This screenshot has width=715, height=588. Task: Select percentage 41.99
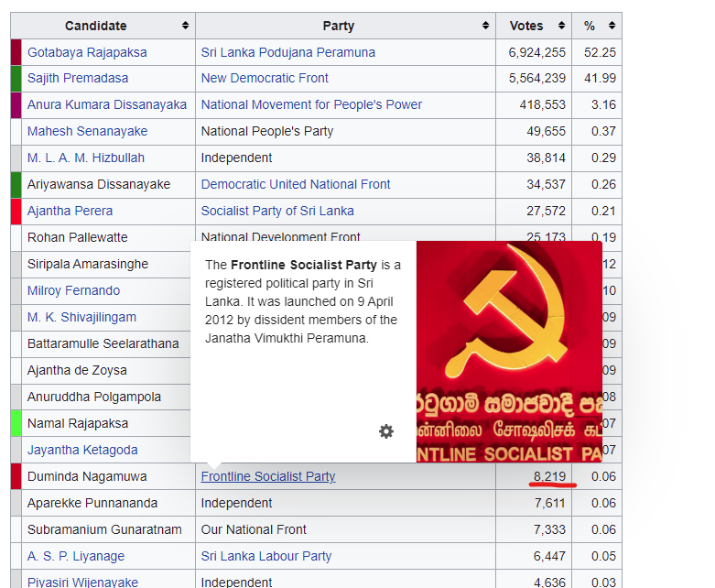600,78
